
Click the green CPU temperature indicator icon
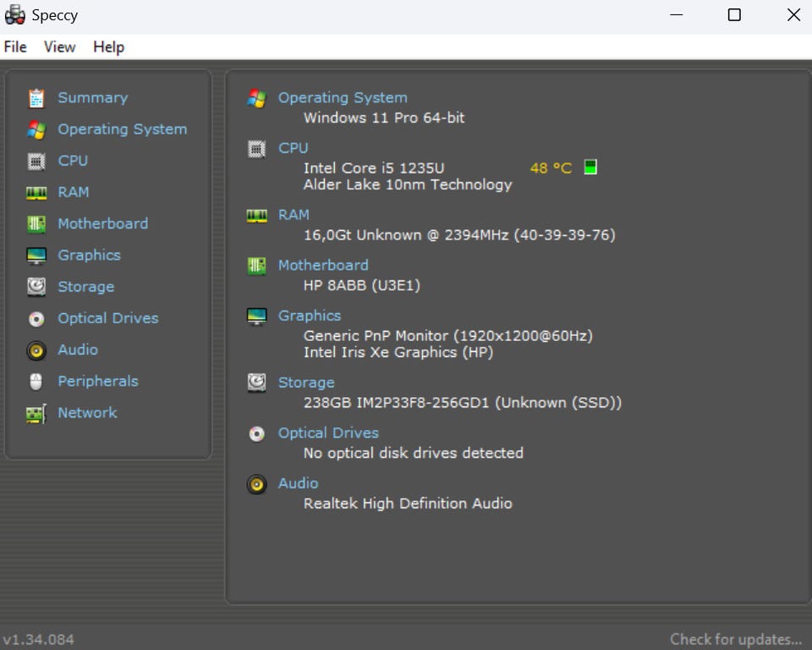tap(590, 167)
